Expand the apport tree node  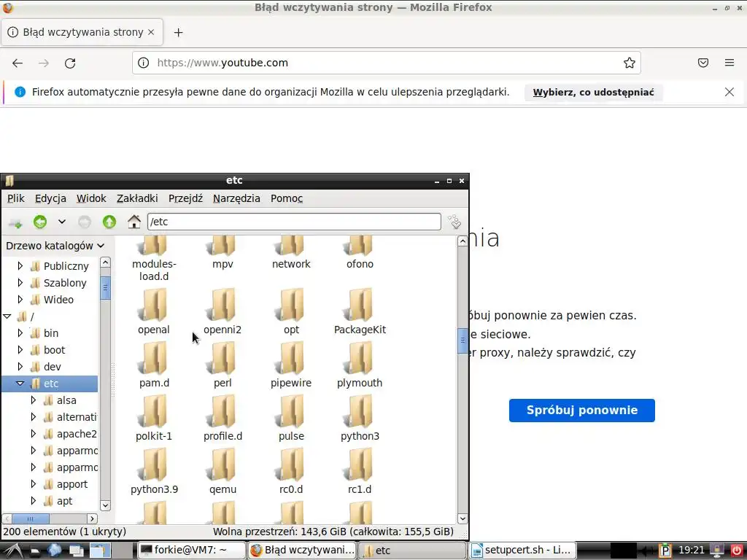click(34, 484)
